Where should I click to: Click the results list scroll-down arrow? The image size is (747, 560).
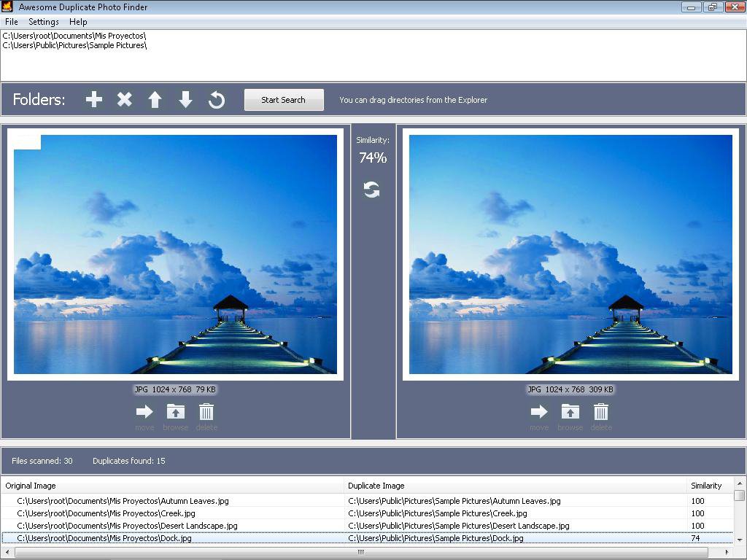click(740, 540)
